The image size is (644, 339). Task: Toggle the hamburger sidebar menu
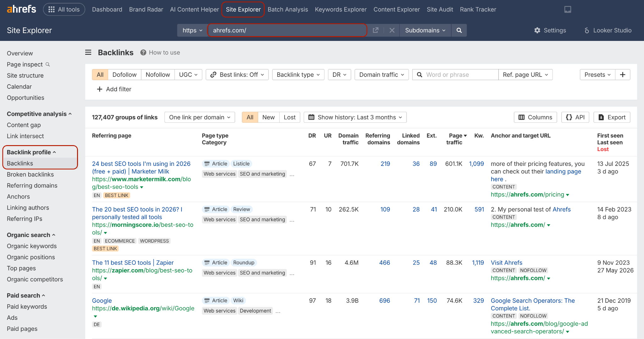88,52
